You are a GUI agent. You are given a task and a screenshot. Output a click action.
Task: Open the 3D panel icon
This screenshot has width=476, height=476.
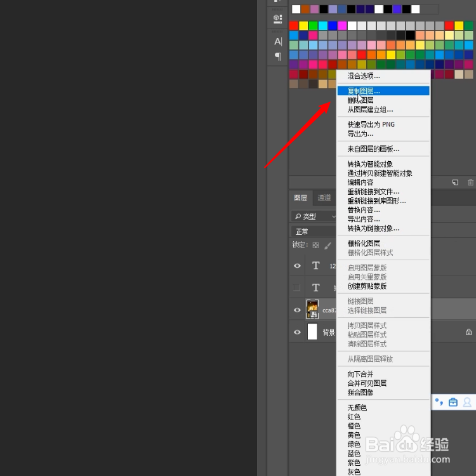tap(278, 18)
